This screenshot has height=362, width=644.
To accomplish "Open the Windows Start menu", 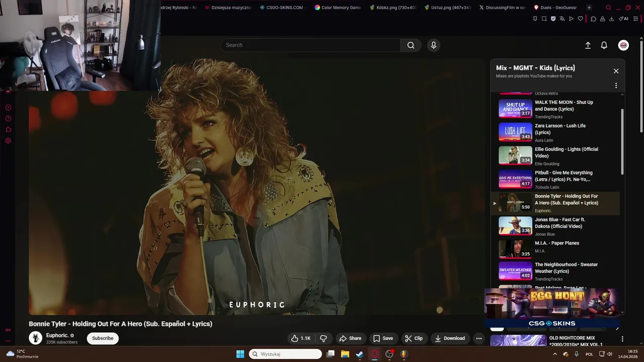I will click(x=240, y=354).
